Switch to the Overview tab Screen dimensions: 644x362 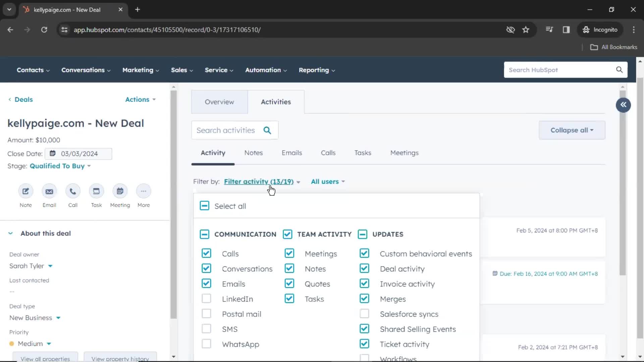[219, 102]
